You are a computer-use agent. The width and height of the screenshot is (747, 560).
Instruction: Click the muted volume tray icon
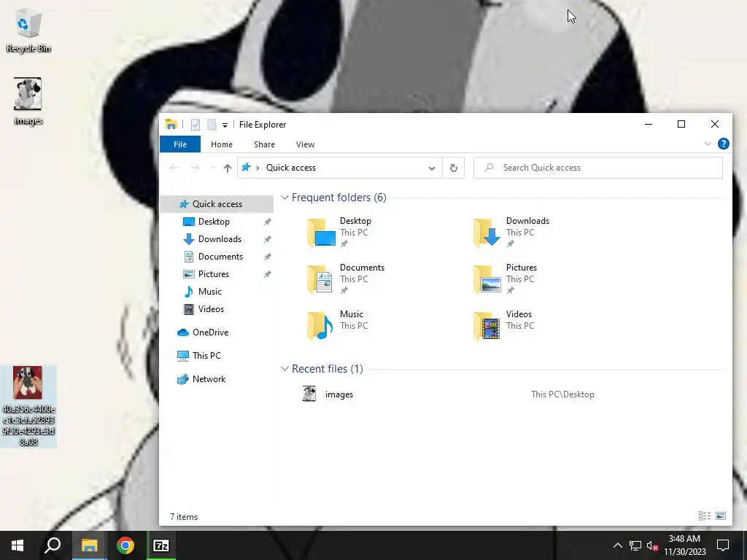pos(652,545)
